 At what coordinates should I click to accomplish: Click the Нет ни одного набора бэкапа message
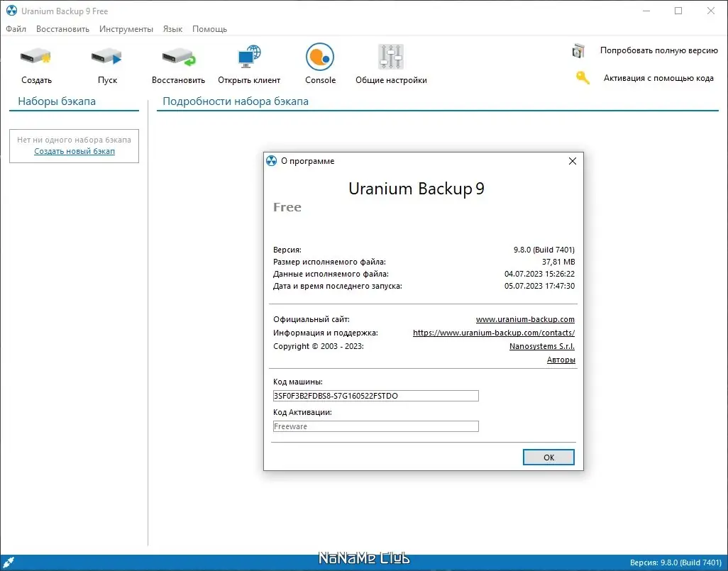click(x=74, y=140)
